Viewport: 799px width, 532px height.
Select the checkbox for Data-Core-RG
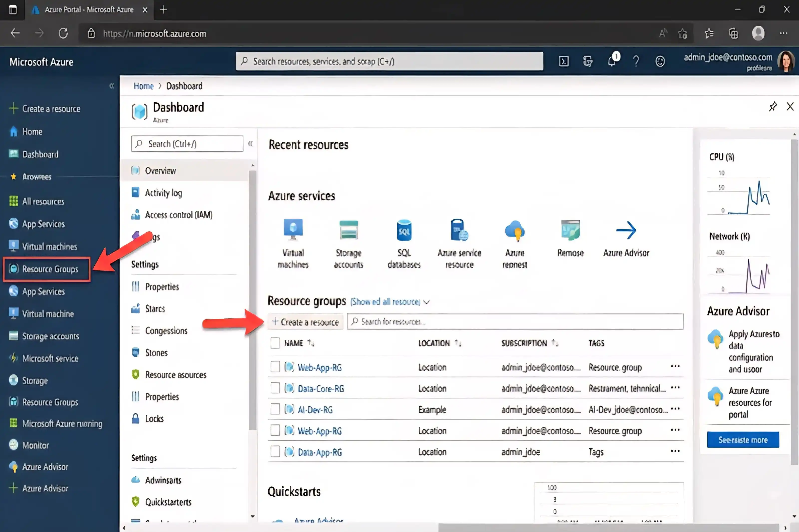click(275, 388)
